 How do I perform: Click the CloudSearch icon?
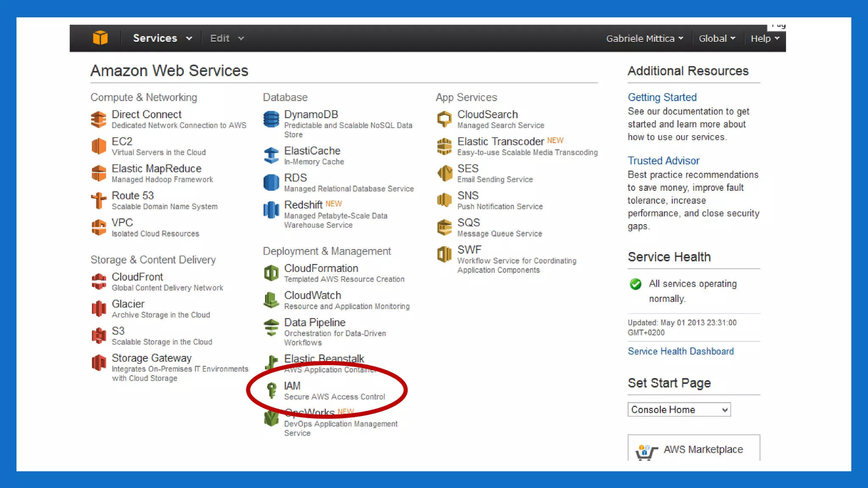point(444,119)
